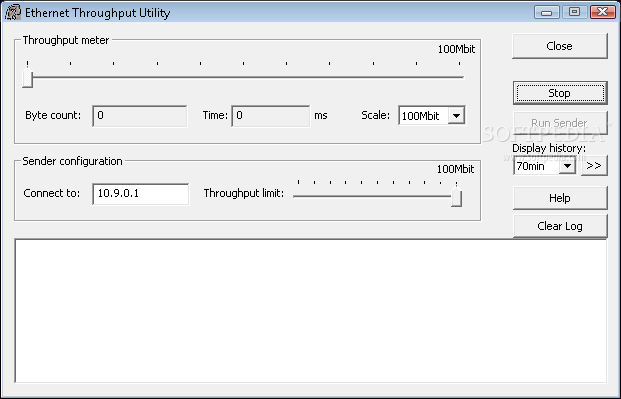Clear the log output
The image size is (621, 399).
(560, 226)
